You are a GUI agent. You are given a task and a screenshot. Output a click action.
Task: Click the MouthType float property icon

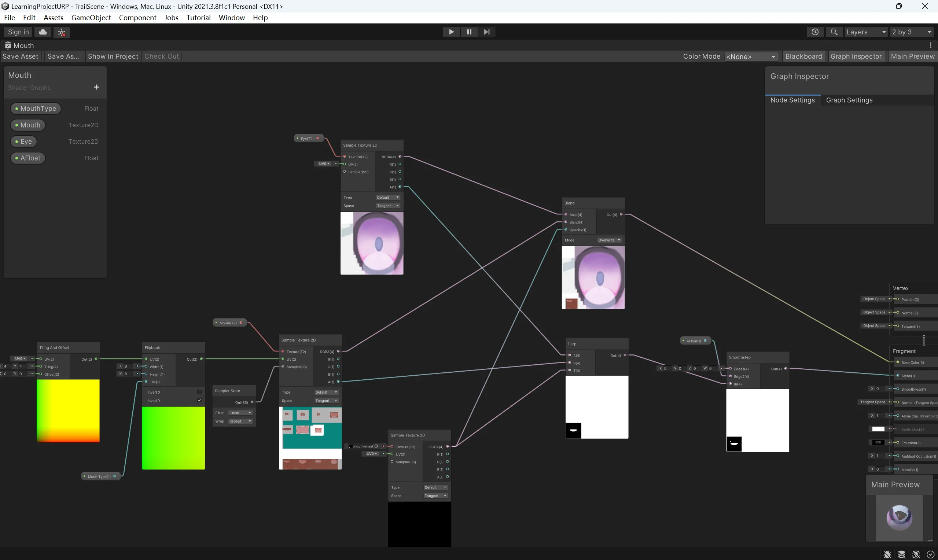[16, 109]
